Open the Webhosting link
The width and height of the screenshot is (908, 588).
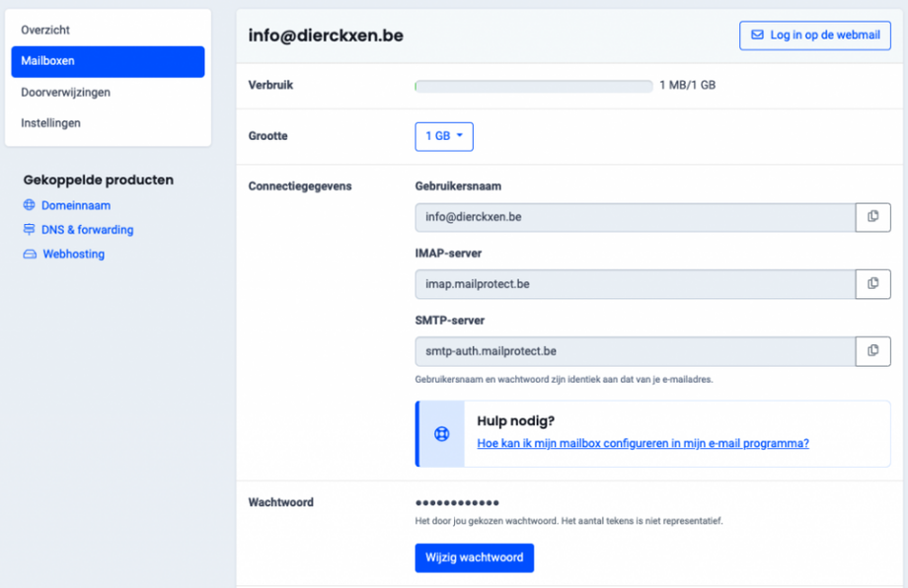tap(74, 255)
